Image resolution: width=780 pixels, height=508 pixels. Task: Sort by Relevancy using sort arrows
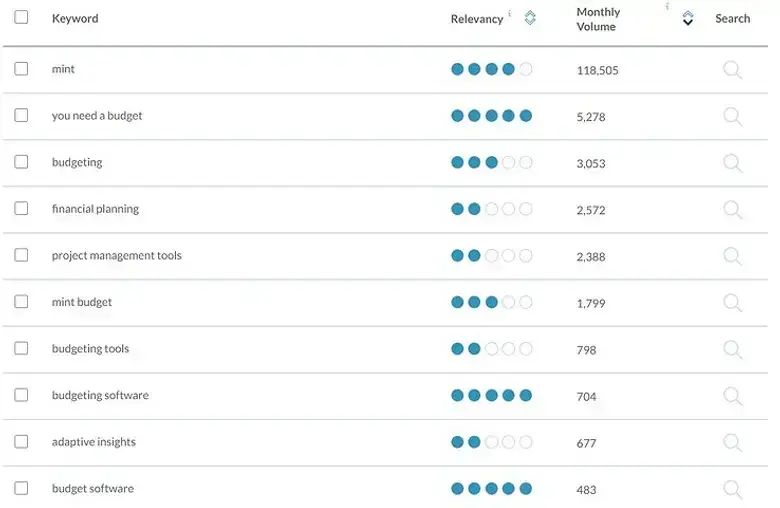pos(530,18)
